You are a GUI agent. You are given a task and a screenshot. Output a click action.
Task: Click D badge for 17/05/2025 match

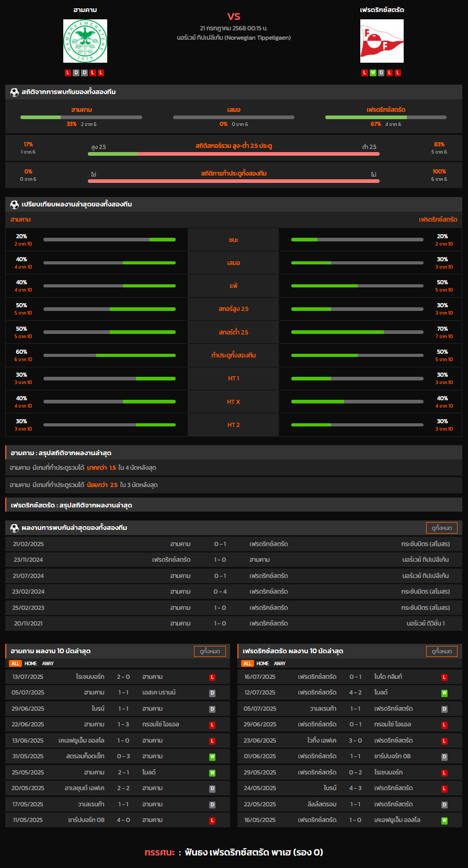click(x=212, y=805)
